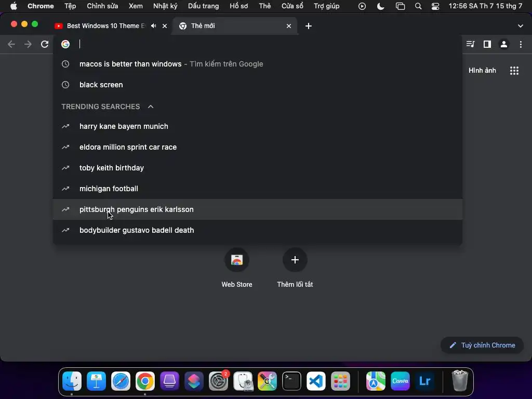Open the Chrome side panel icon
Screen dimensions: 532x399
click(x=487, y=44)
